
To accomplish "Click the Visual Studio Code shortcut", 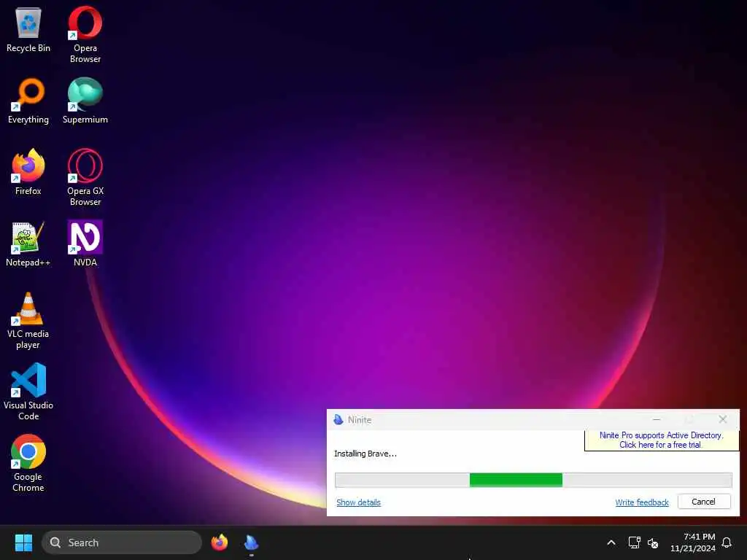I will (28, 392).
